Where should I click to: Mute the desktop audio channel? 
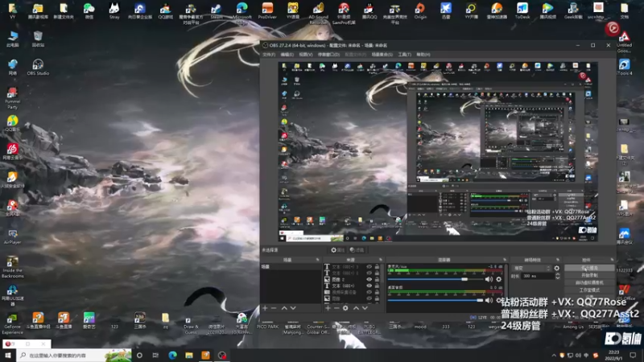[x=489, y=300]
